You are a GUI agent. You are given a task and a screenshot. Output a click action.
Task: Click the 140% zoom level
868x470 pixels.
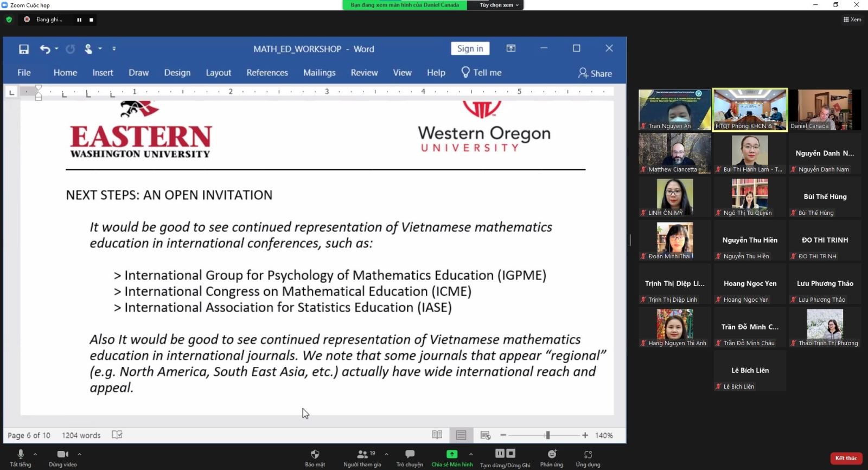tap(604, 435)
